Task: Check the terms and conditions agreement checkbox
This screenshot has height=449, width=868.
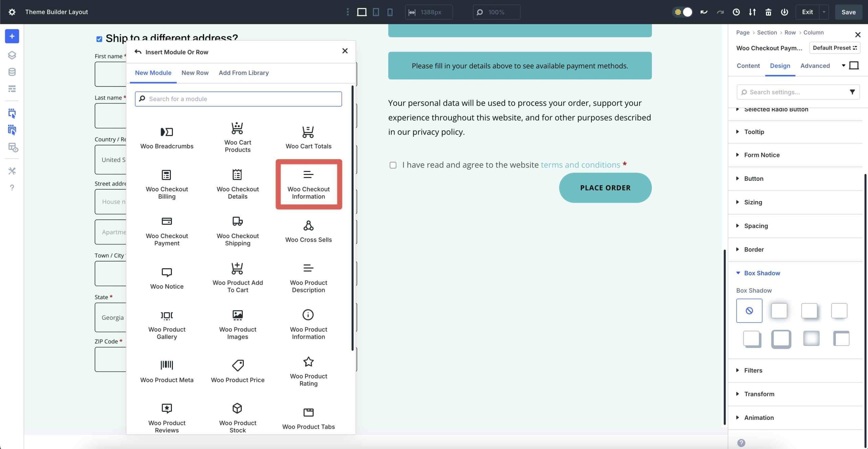Action: [x=393, y=165]
